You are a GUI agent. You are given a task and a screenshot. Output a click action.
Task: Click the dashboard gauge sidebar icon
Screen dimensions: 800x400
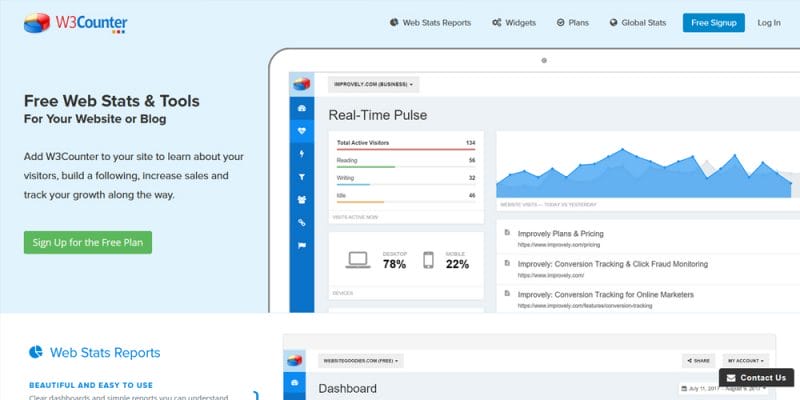(x=302, y=108)
